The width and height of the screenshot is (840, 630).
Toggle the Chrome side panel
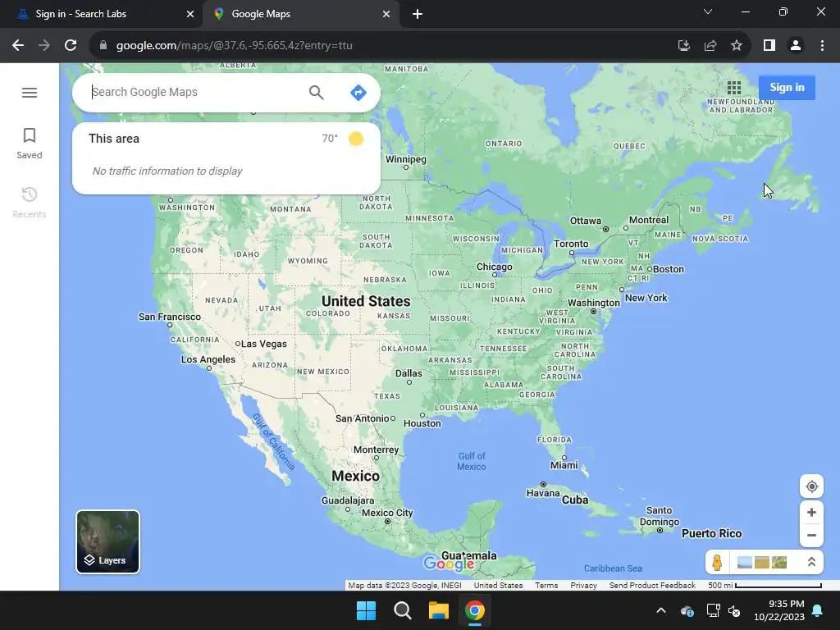769,46
